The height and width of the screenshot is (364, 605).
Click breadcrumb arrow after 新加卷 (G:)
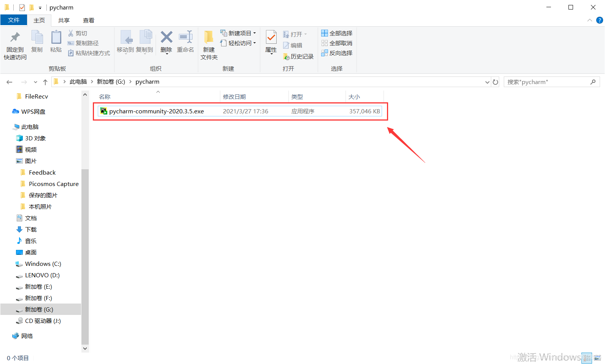tap(131, 82)
